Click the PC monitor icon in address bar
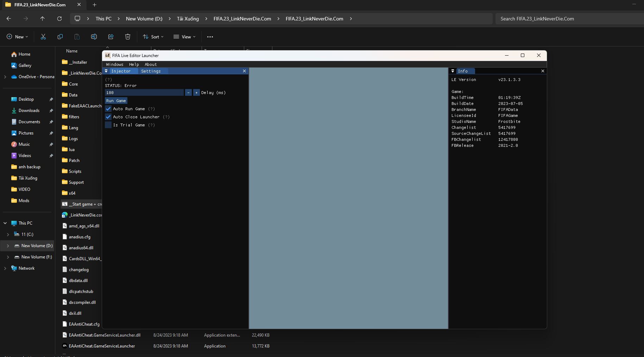This screenshot has height=357, width=644. [77, 19]
